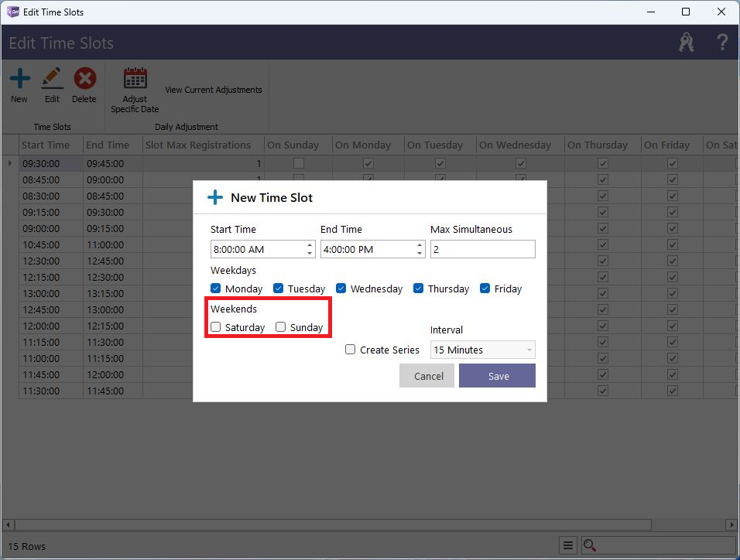
Task: Open the help question mark icon
Action: pyautogui.click(x=721, y=43)
